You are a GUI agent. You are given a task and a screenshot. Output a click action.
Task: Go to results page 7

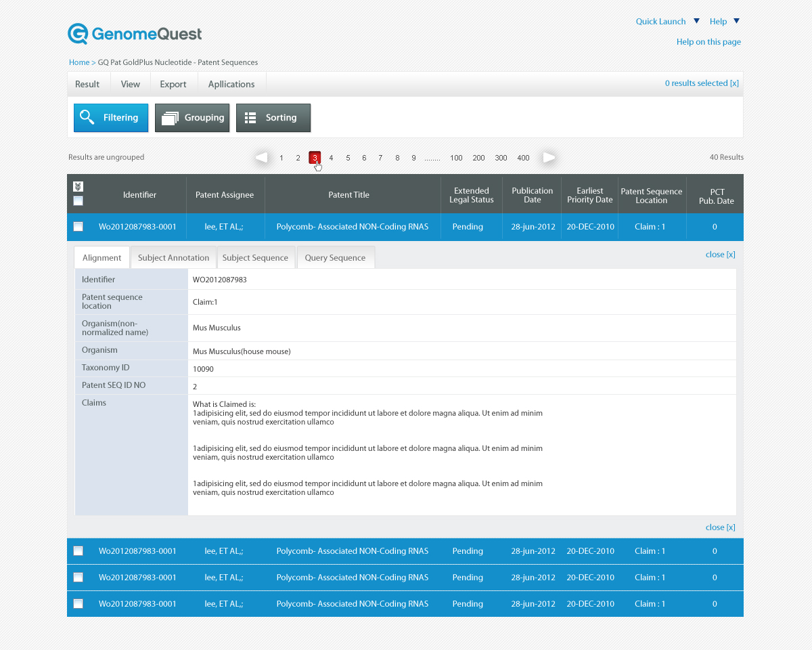click(x=380, y=158)
